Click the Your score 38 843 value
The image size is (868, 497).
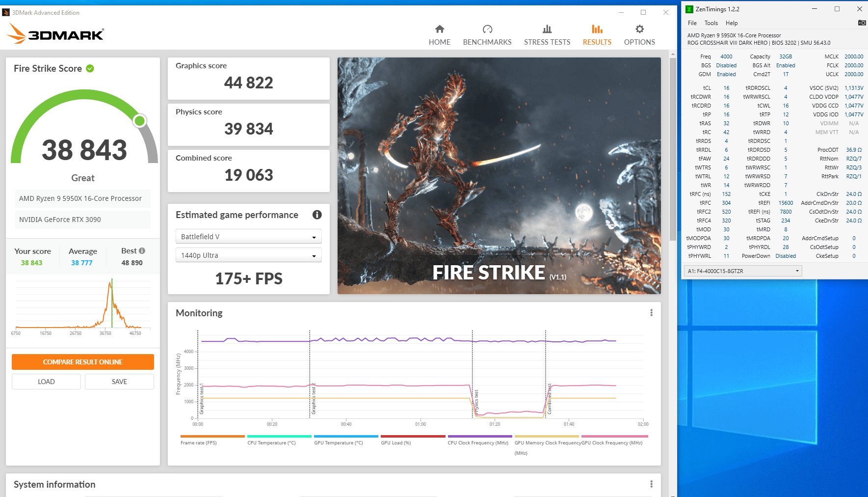click(31, 263)
